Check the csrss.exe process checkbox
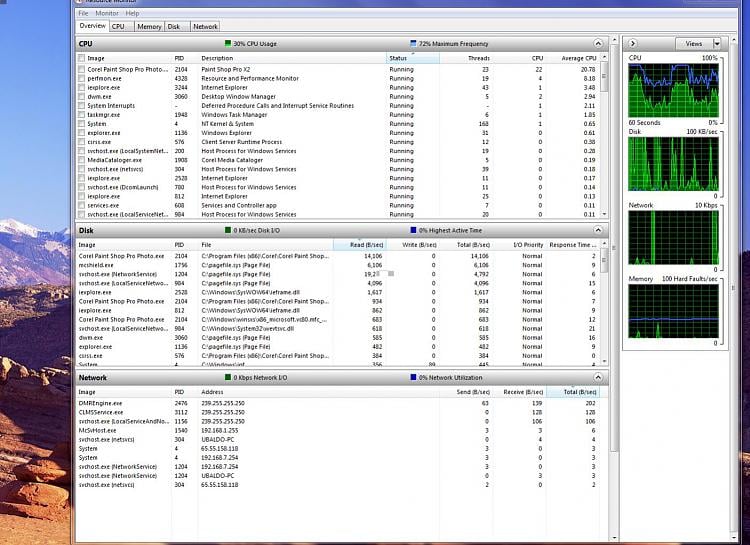The height and width of the screenshot is (545, 750). (x=81, y=142)
